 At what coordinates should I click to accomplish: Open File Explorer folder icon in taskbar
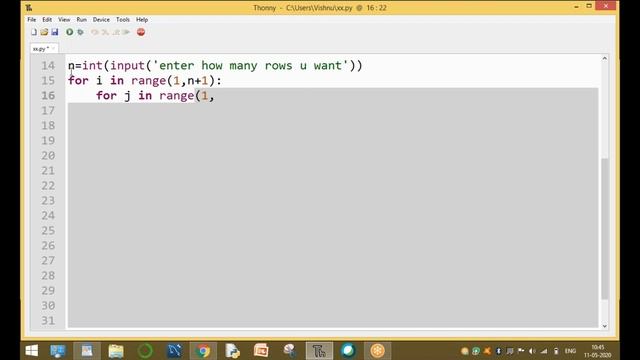[x=116, y=351]
